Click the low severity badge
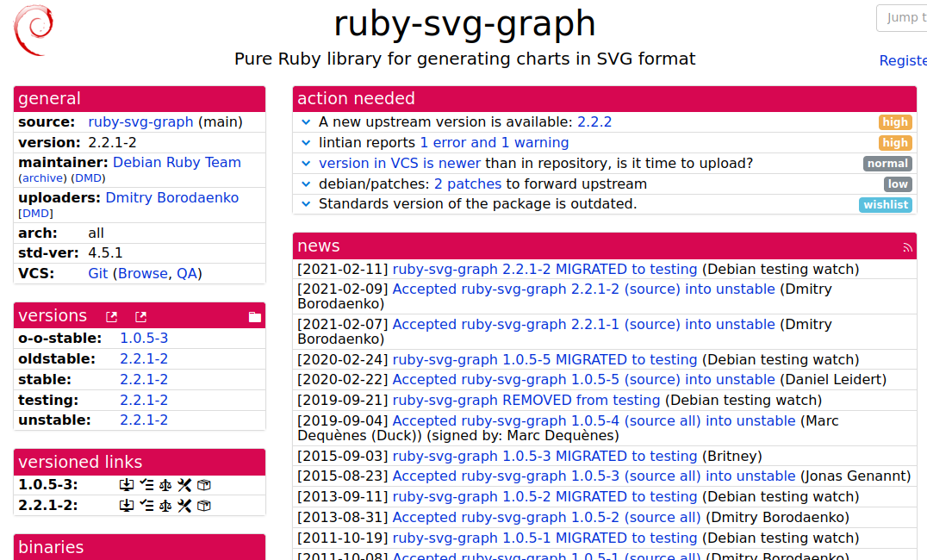Viewport: 927px width, 560px height. pyautogui.click(x=898, y=184)
